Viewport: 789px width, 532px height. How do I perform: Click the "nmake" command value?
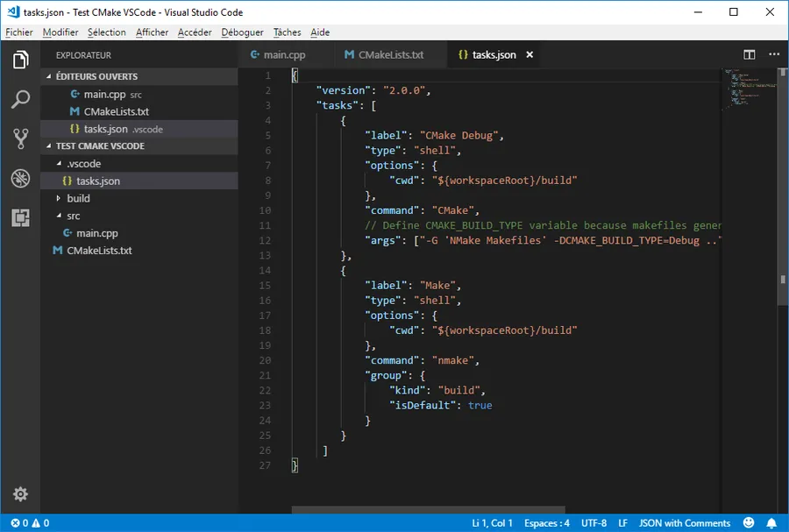453,360
